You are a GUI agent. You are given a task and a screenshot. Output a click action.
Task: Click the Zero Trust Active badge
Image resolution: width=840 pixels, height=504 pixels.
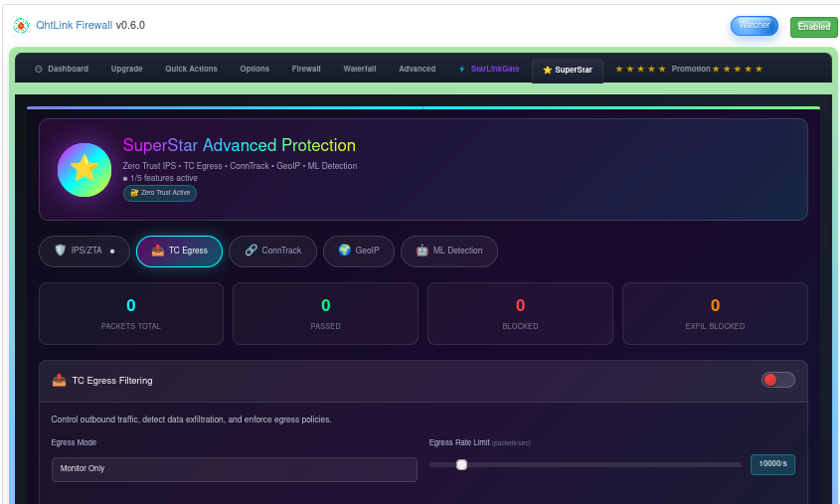pos(160,193)
